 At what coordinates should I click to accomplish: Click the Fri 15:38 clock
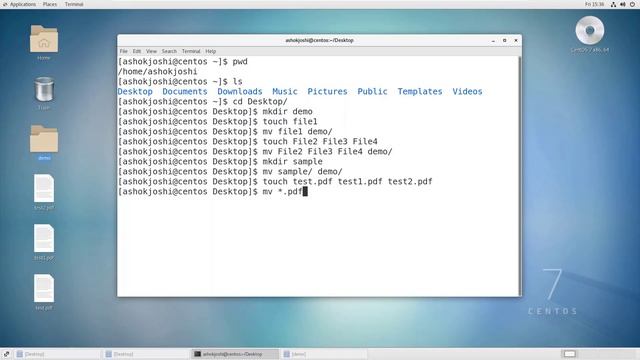click(594, 4)
